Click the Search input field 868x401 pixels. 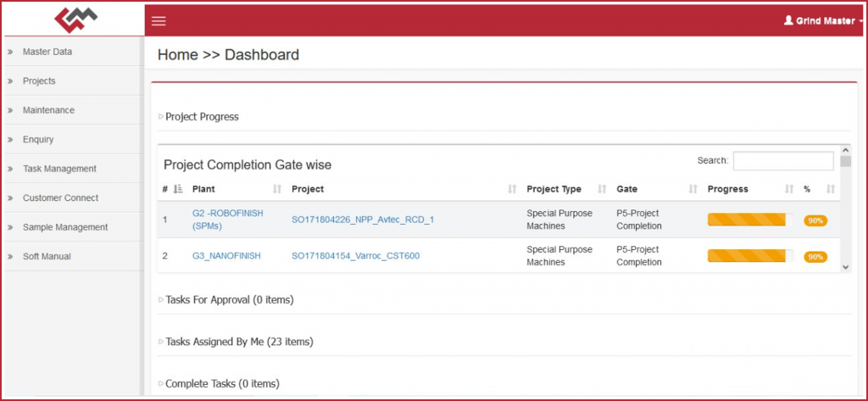pos(783,160)
